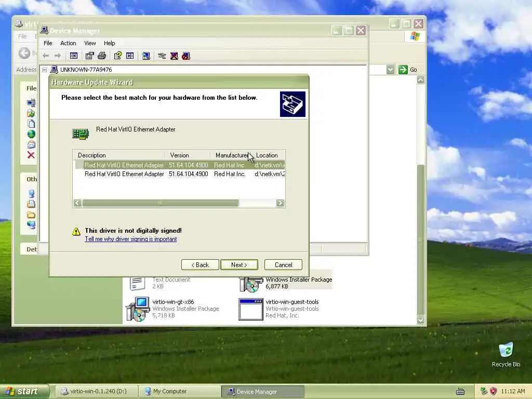532x399 pixels.
Task: Click the Start button
Action: pyautogui.click(x=24, y=391)
